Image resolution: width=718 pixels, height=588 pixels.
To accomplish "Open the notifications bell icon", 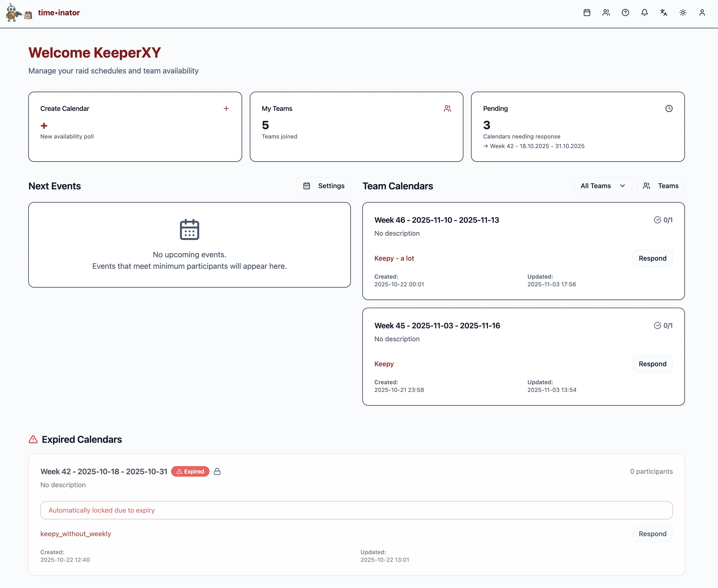I will (645, 12).
